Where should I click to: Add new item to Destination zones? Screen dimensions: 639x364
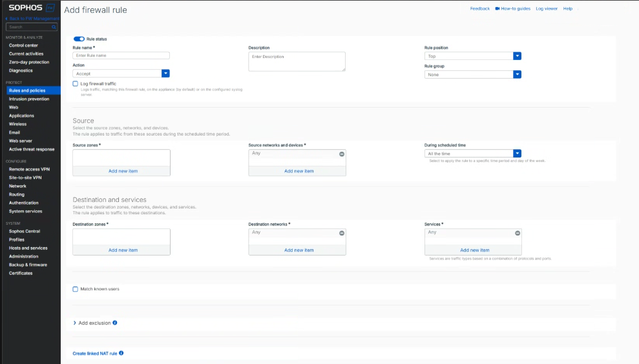click(123, 250)
